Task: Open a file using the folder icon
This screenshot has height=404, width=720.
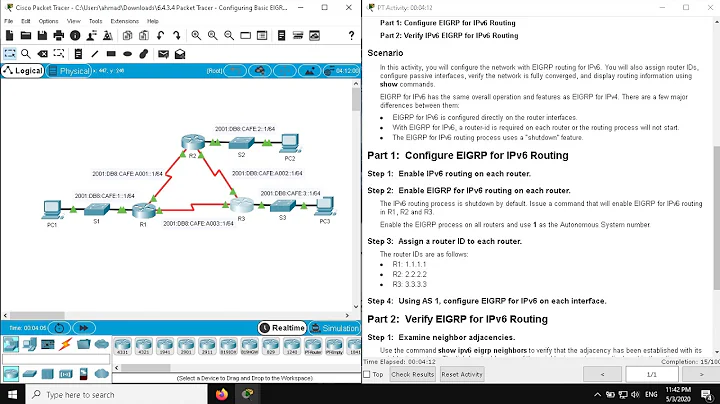Action: (x=26, y=35)
